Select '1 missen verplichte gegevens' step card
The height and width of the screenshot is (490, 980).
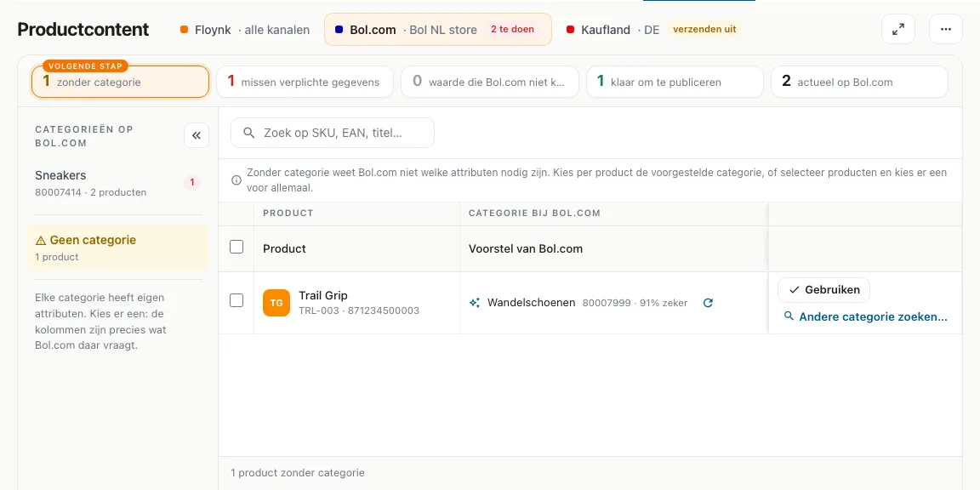point(305,82)
